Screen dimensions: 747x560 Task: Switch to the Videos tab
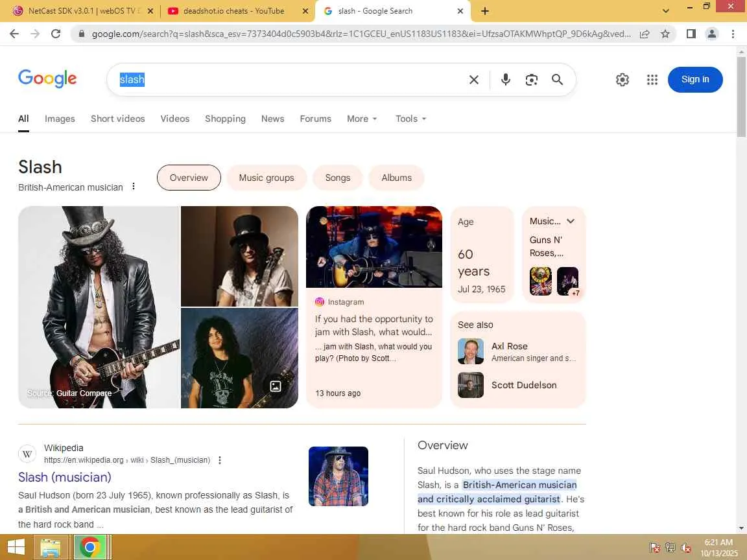[x=175, y=119]
